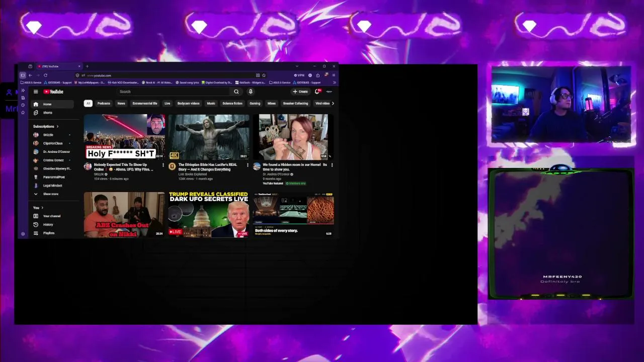The image size is (644, 362).
Task: Open the account avatar menu
Action: [x=329, y=92]
